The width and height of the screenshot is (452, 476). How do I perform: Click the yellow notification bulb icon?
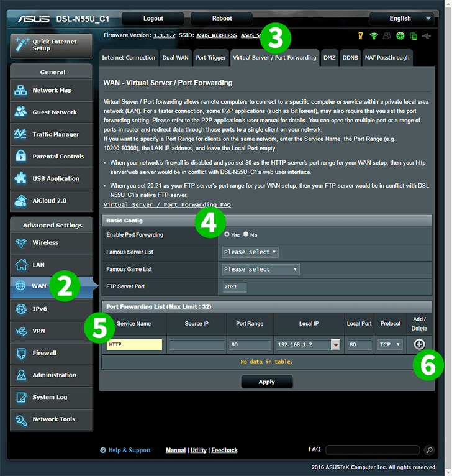tap(360, 36)
